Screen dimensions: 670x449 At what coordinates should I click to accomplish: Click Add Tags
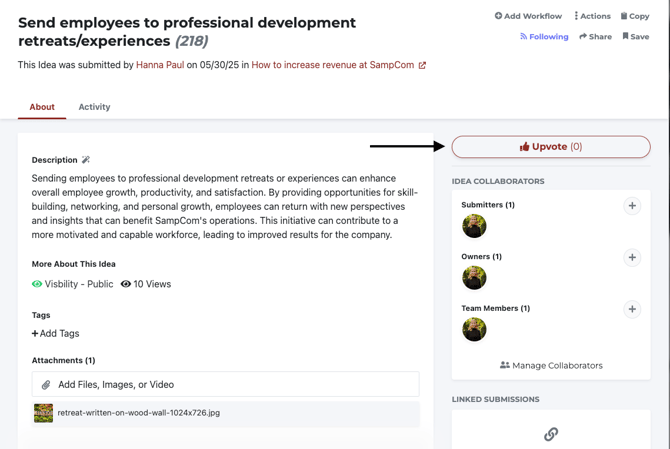coord(56,333)
